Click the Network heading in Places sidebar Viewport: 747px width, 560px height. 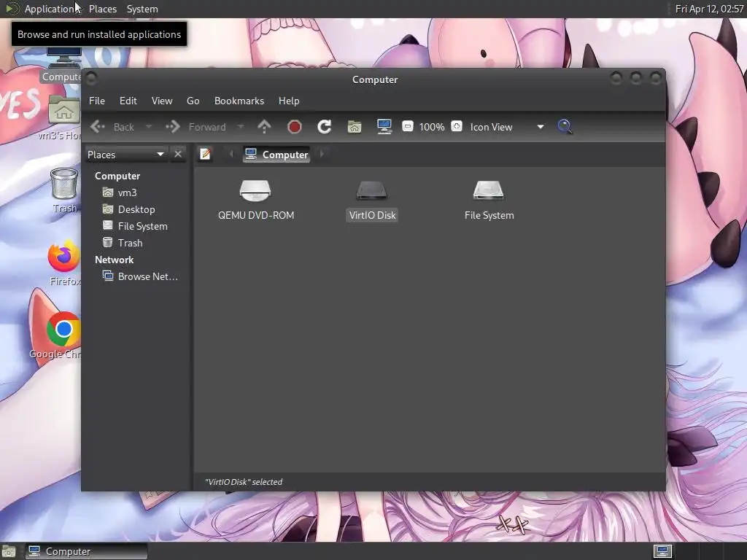click(114, 260)
